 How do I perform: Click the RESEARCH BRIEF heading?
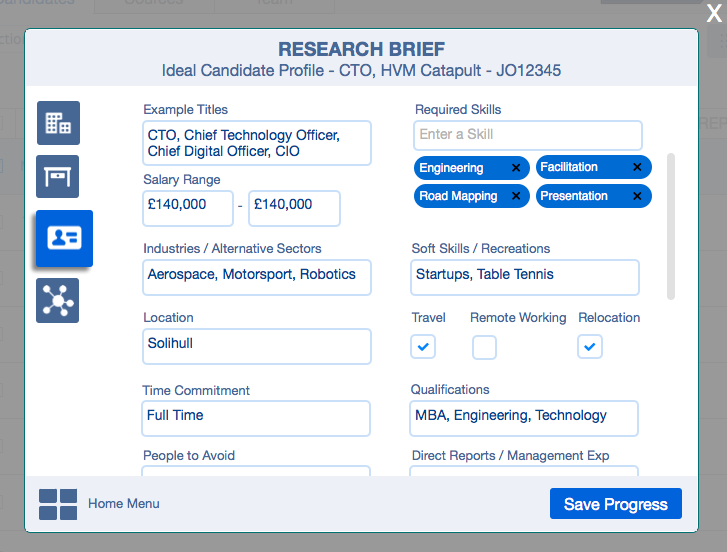coord(362,49)
